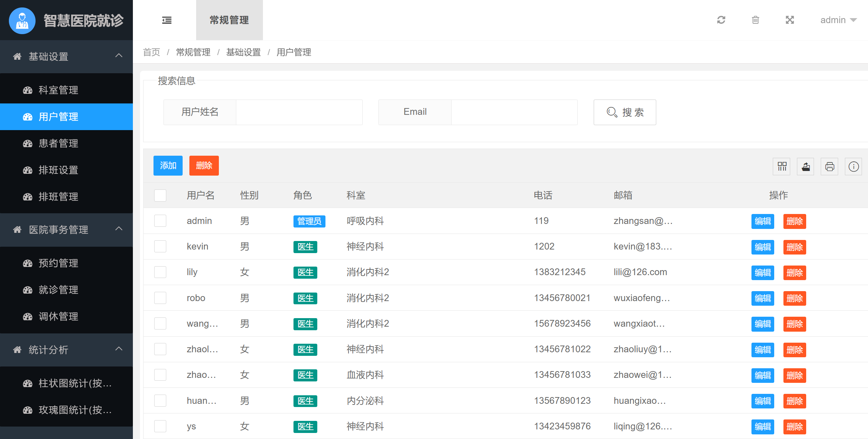Select the header checkbox for all rows
This screenshot has height=439, width=868.
tap(160, 195)
